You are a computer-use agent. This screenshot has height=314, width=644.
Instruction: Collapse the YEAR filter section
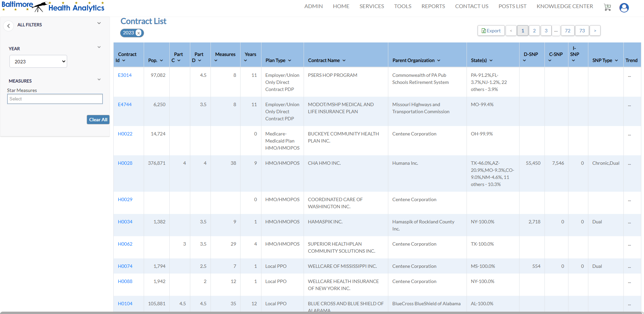pyautogui.click(x=99, y=47)
